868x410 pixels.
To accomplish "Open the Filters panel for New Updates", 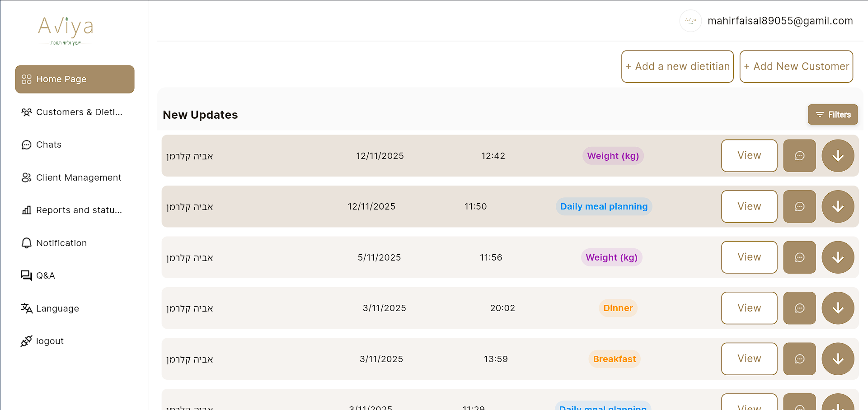I will 833,114.
